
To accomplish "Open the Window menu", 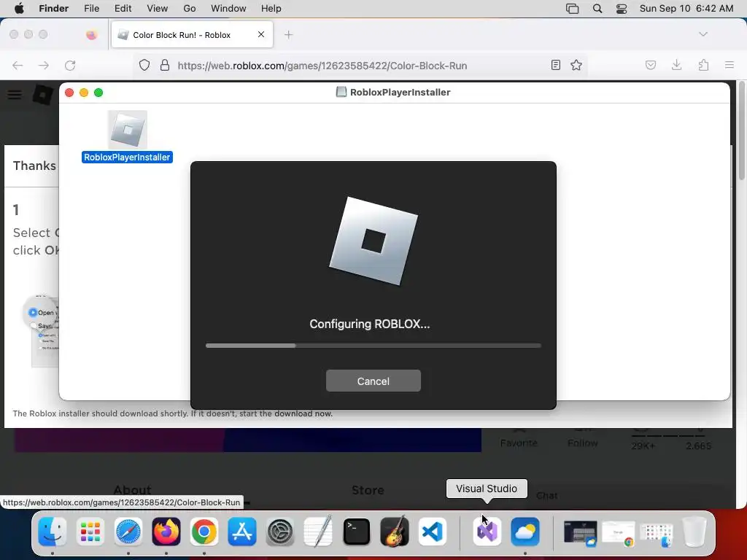I will pyautogui.click(x=228, y=9).
